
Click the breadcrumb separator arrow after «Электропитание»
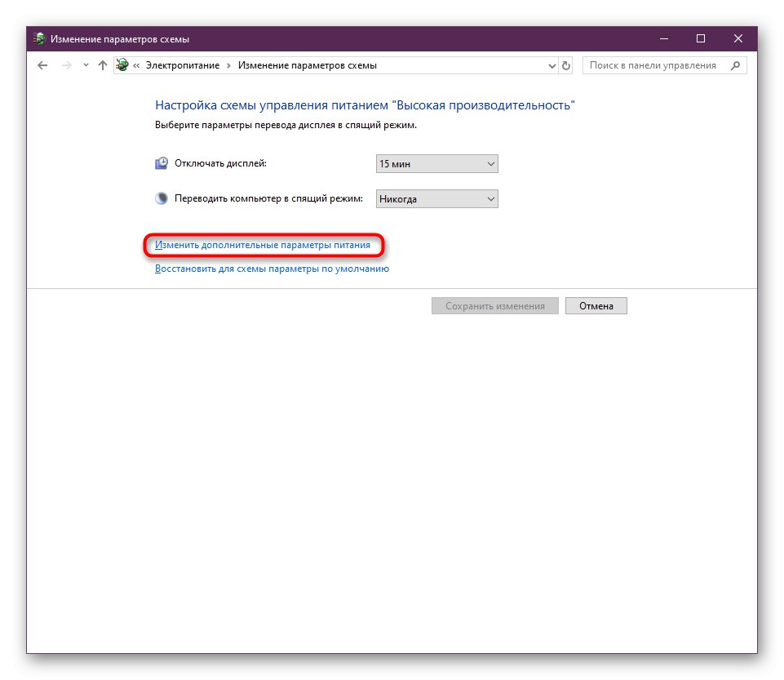(x=228, y=65)
